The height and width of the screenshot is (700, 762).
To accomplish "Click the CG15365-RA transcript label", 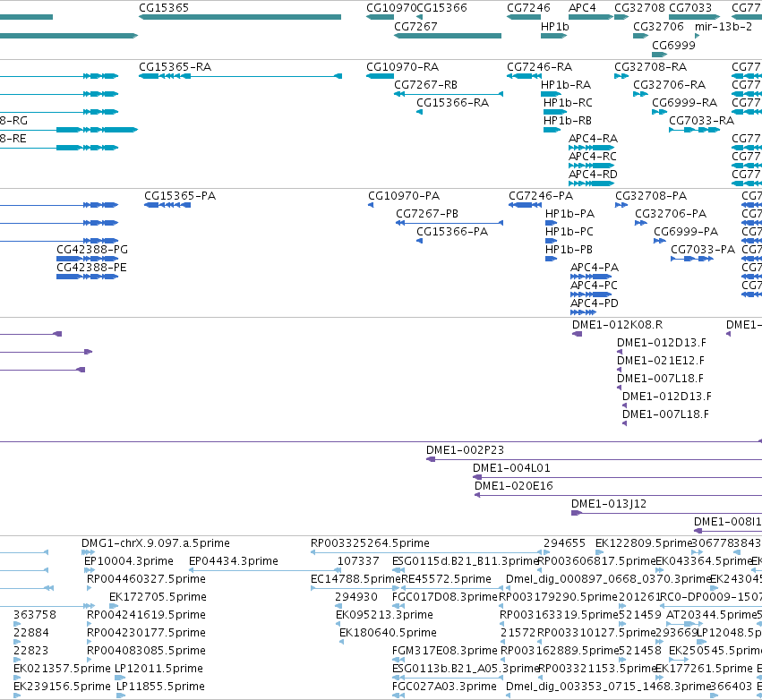I will (175, 67).
